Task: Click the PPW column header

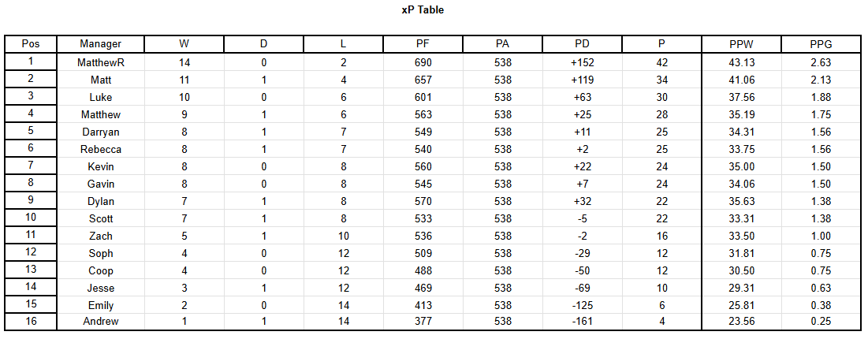Action: tap(742, 44)
